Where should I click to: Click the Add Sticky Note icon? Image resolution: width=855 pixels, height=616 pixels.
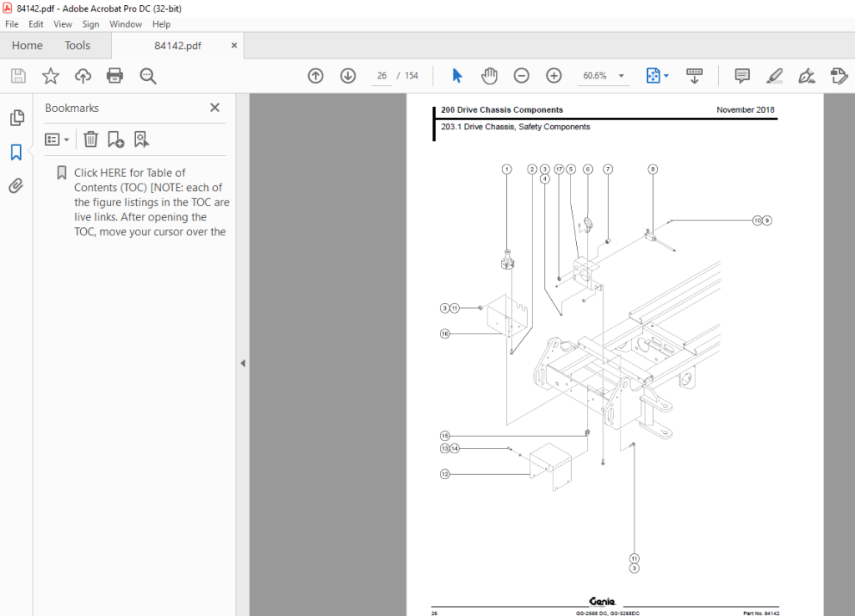pos(741,75)
